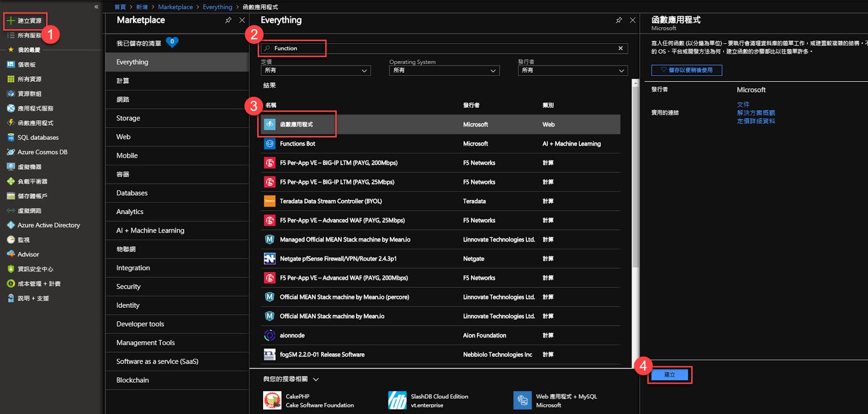Go to 新增 breadcrumb link
This screenshot has height=414, width=868.
click(142, 7)
